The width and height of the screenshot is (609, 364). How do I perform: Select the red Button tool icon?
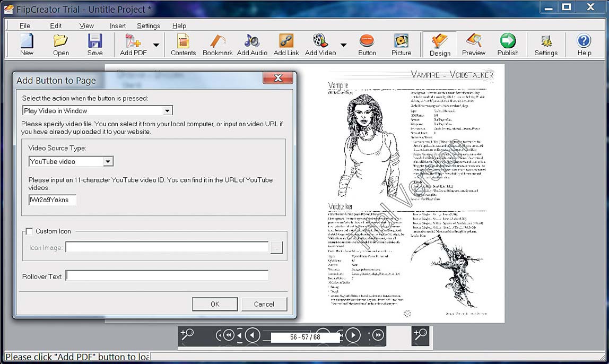[367, 45]
